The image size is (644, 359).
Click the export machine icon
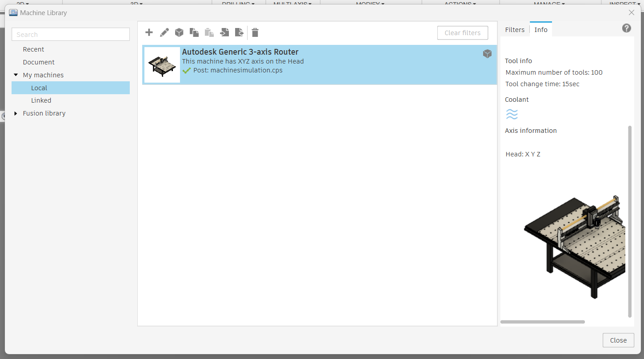(x=240, y=32)
